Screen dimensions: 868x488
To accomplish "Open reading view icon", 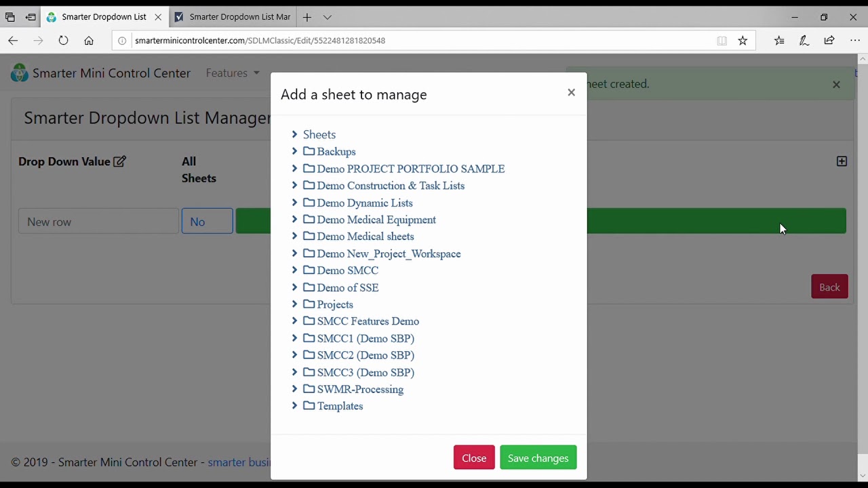I will pos(722,41).
